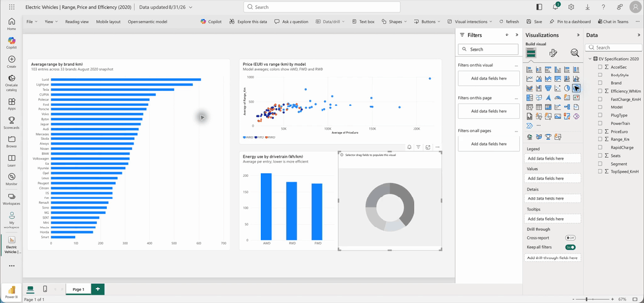Open Copilot in the left sidebar
The height and width of the screenshot is (303, 644).
coord(11,43)
